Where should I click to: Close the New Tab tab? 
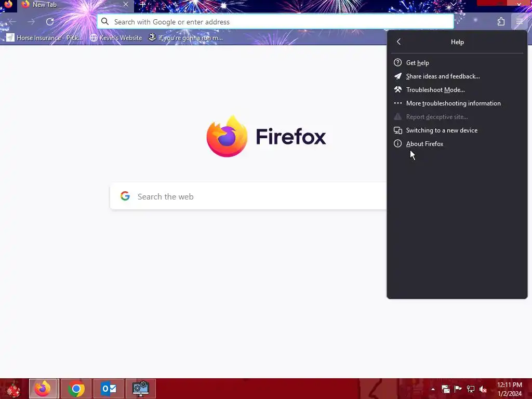pos(126,4)
